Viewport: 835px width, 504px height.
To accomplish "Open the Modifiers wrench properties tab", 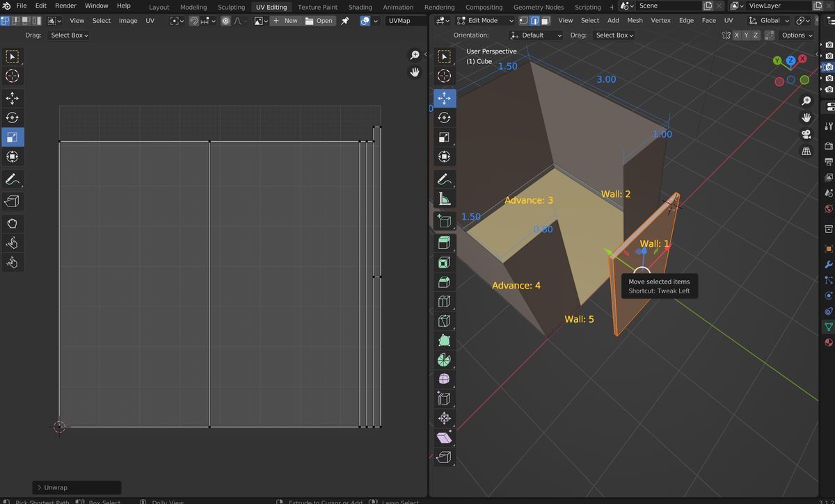I will [x=829, y=265].
